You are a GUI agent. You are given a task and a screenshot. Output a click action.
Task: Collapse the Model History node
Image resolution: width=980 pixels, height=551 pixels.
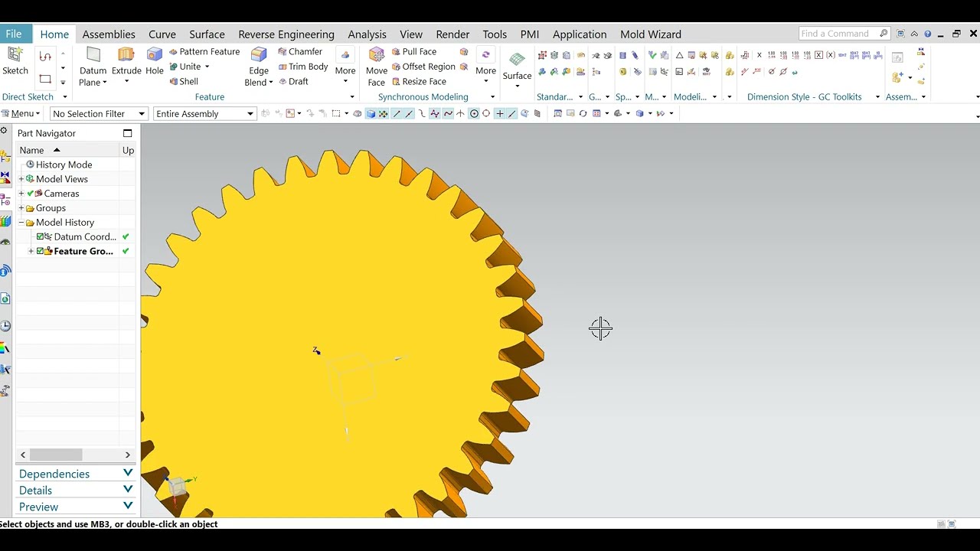tap(21, 223)
